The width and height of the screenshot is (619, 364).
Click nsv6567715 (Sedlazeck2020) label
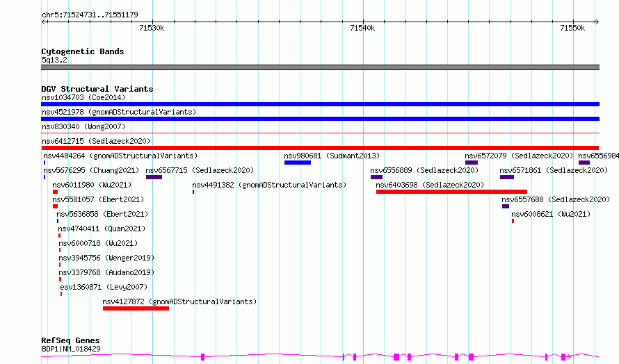point(200,170)
